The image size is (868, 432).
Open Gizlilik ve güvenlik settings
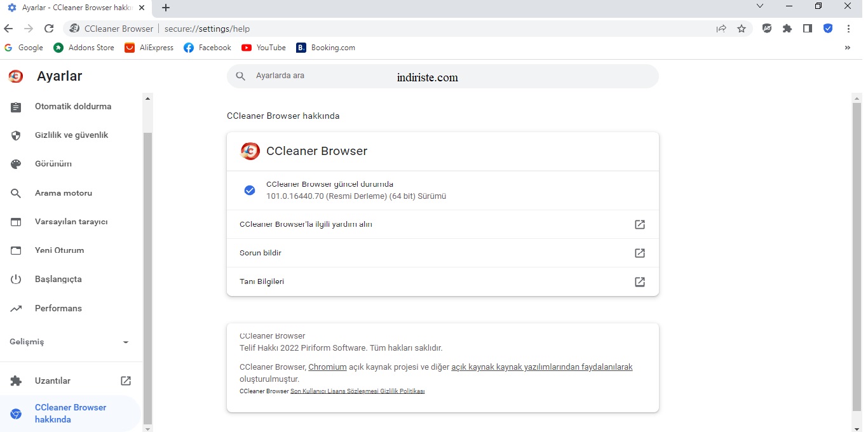(x=71, y=135)
